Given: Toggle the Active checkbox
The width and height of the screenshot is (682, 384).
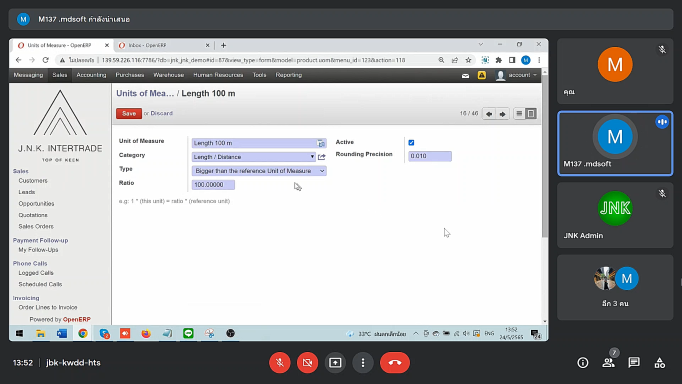Looking at the screenshot, I should tap(411, 143).
